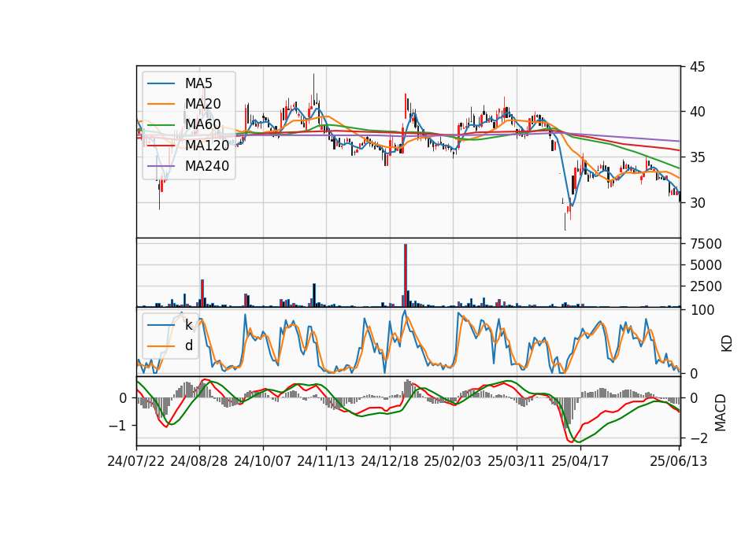Screen dimensions: 756x543
Task: Click the 5000 volume axis label
Action: tap(706, 265)
